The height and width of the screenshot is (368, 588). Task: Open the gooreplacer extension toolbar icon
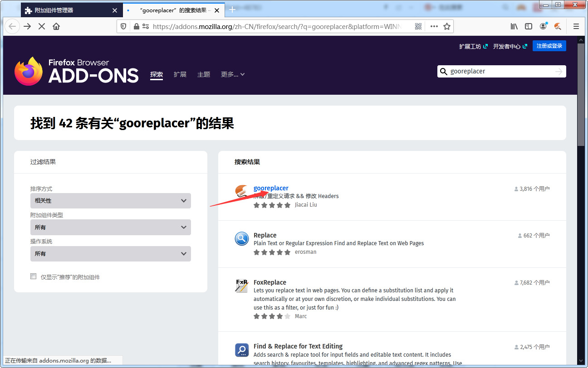558,26
